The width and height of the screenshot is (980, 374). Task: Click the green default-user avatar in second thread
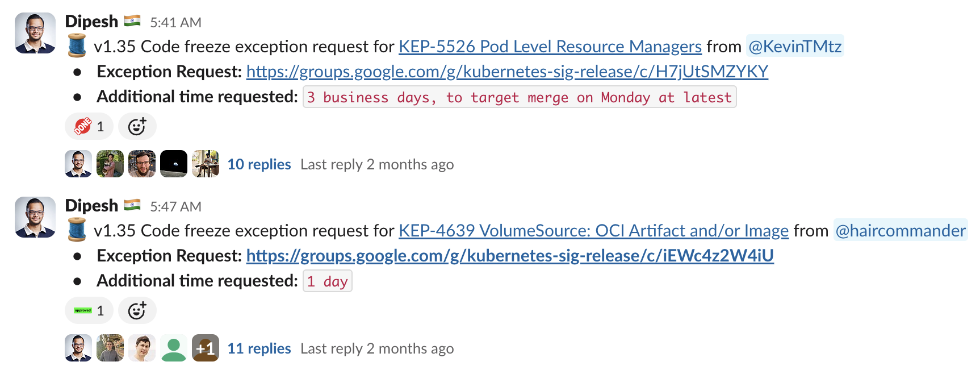[173, 348]
